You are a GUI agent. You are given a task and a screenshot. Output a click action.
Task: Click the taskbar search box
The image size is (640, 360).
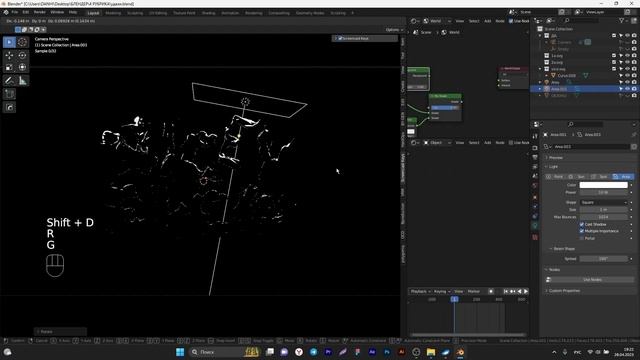225,352
